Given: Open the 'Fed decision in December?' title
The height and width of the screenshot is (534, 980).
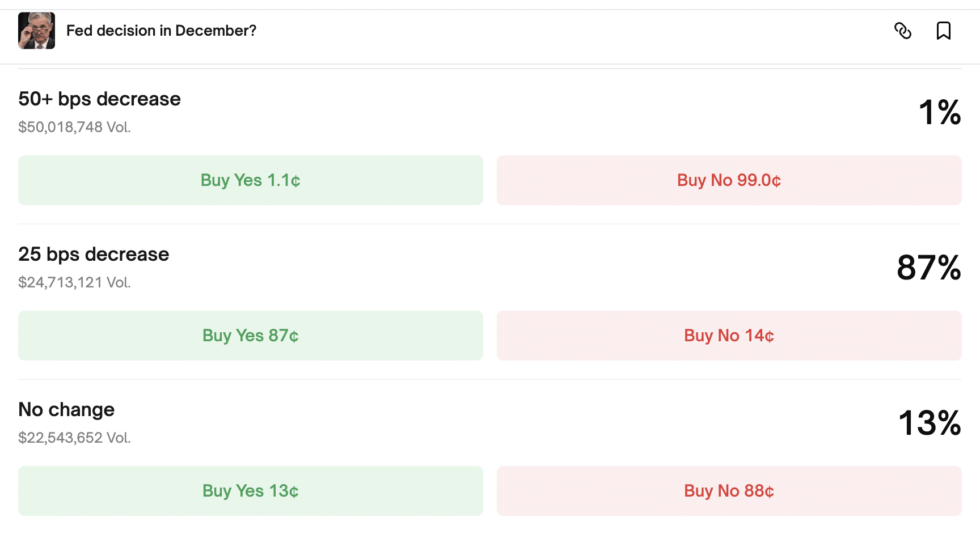Looking at the screenshot, I should point(161,31).
